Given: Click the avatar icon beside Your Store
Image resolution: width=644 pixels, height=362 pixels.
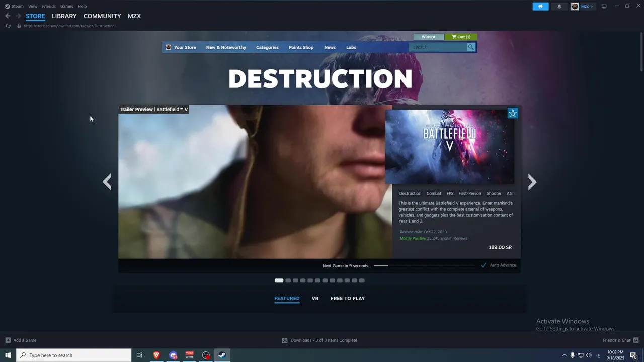Looking at the screenshot, I should pyautogui.click(x=169, y=47).
